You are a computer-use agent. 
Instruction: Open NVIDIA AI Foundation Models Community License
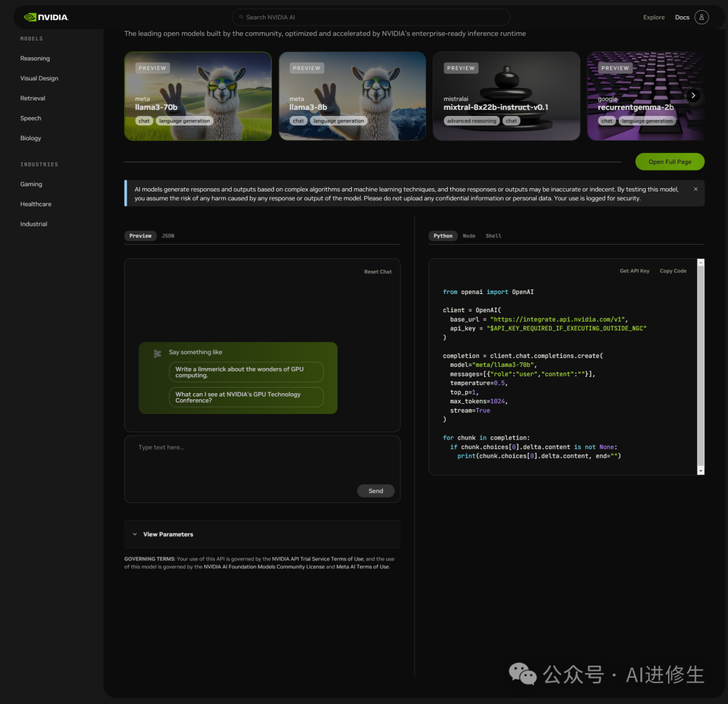(x=264, y=567)
